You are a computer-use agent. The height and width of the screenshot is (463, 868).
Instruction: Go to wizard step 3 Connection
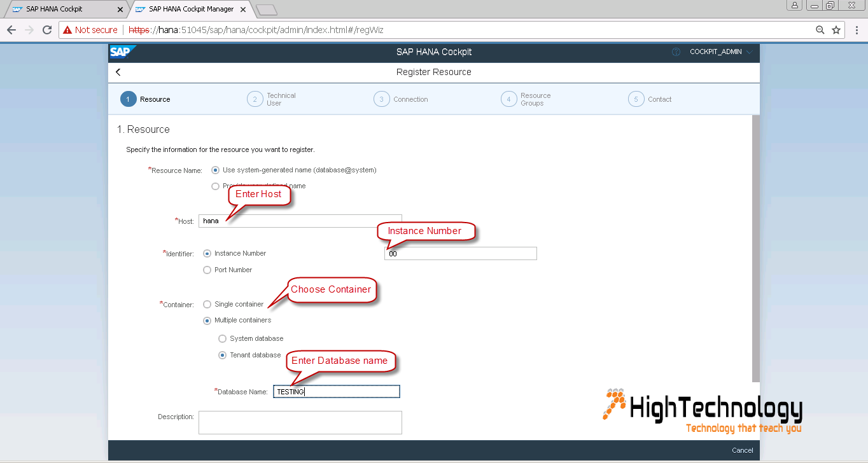401,99
